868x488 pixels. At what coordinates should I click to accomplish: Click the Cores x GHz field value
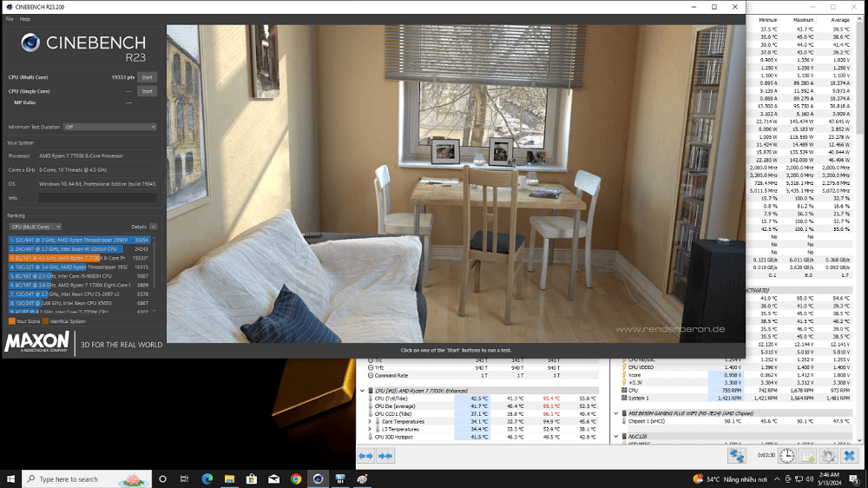click(x=97, y=170)
